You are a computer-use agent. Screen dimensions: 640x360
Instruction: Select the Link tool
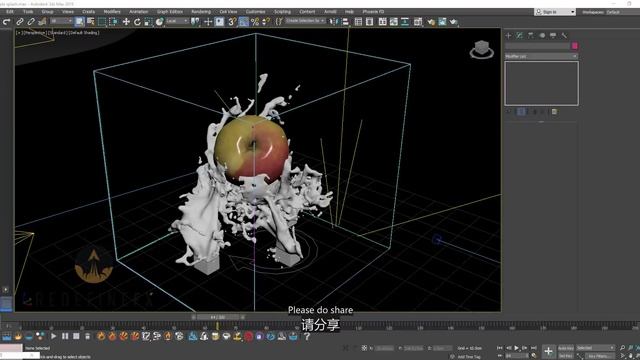pos(20,22)
